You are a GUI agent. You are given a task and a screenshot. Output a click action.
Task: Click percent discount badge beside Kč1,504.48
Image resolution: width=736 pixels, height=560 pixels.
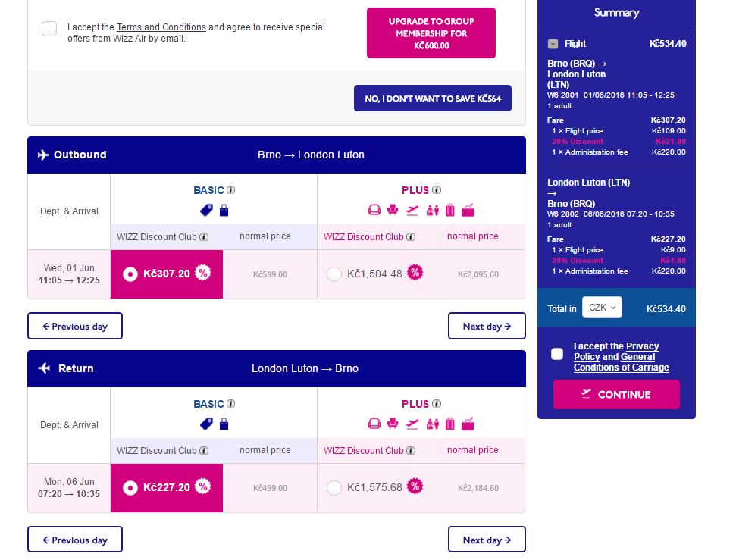click(x=415, y=273)
